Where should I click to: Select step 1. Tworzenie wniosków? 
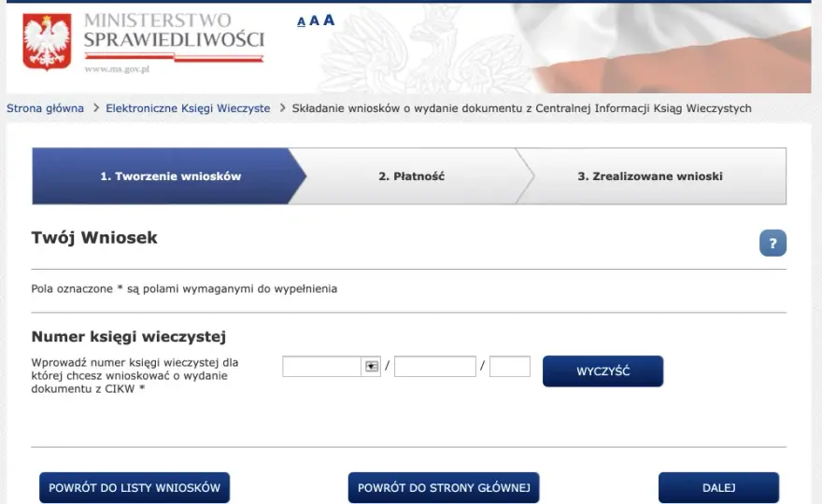coord(169,176)
